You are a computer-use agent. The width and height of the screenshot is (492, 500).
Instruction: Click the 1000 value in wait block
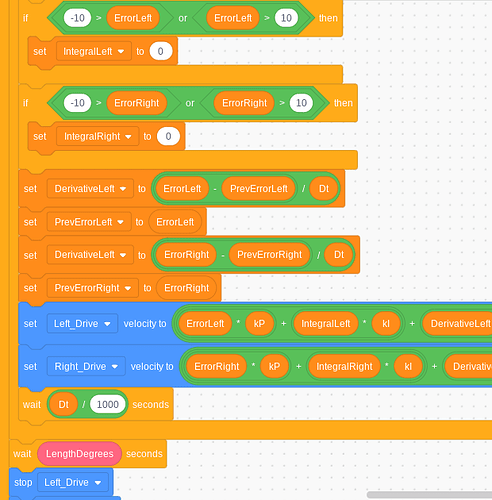click(108, 404)
